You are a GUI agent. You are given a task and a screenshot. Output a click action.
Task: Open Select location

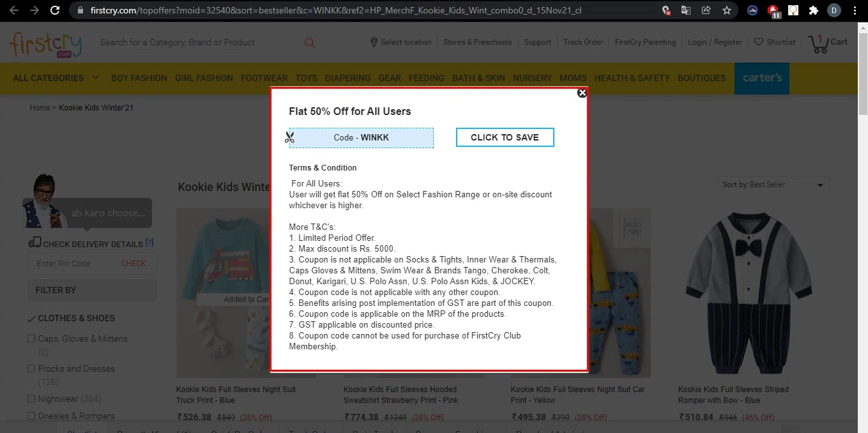tap(400, 42)
